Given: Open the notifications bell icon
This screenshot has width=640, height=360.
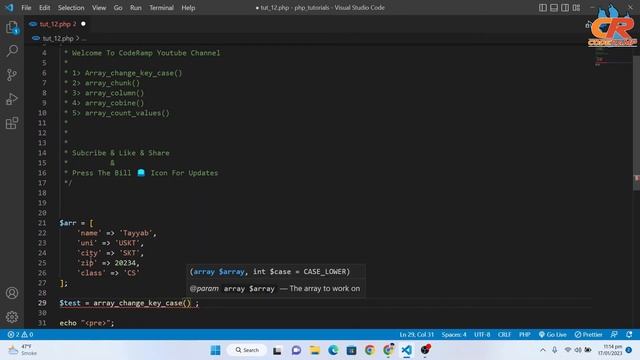Looking at the screenshot, I should click(x=629, y=334).
